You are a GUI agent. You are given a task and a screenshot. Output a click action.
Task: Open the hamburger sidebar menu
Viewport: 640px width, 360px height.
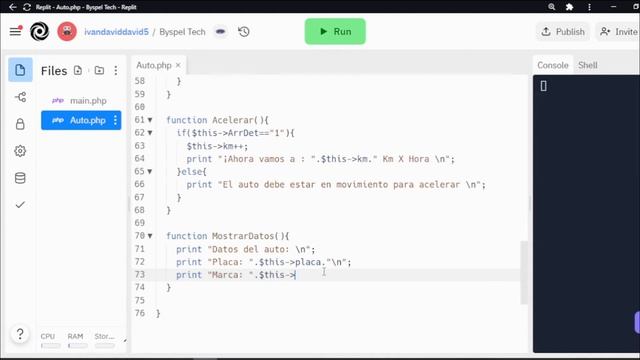click(16, 31)
